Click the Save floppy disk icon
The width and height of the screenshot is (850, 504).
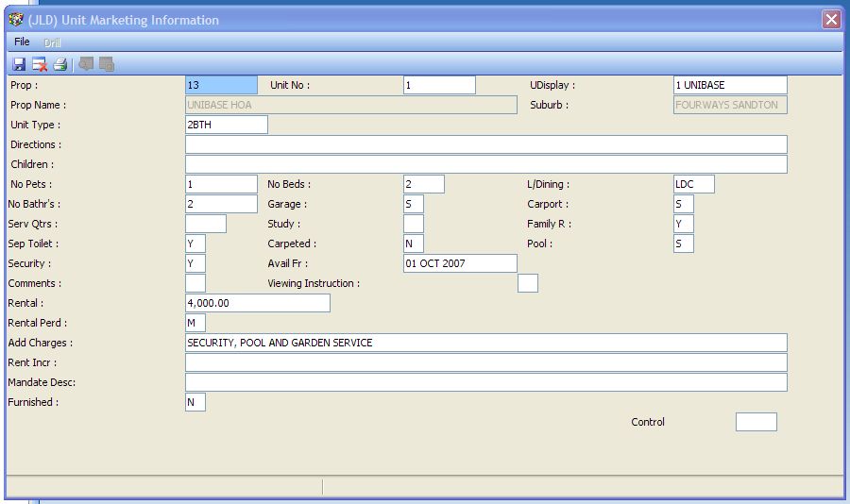tap(19, 64)
